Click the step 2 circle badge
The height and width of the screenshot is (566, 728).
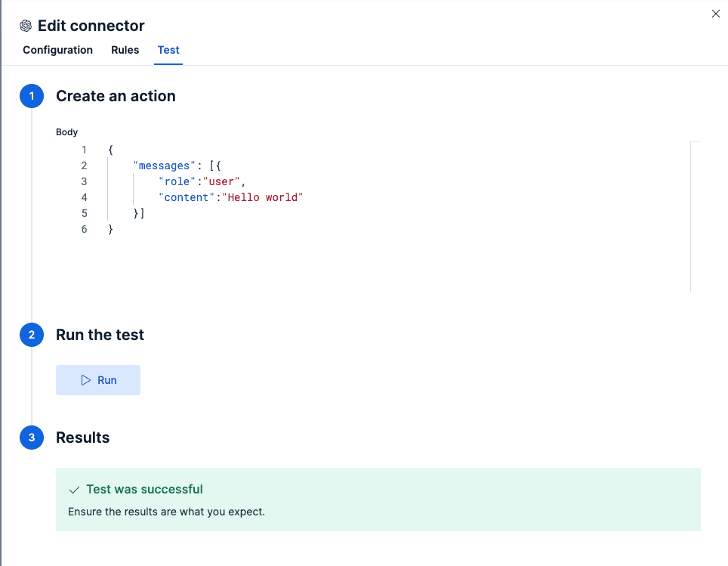click(32, 336)
